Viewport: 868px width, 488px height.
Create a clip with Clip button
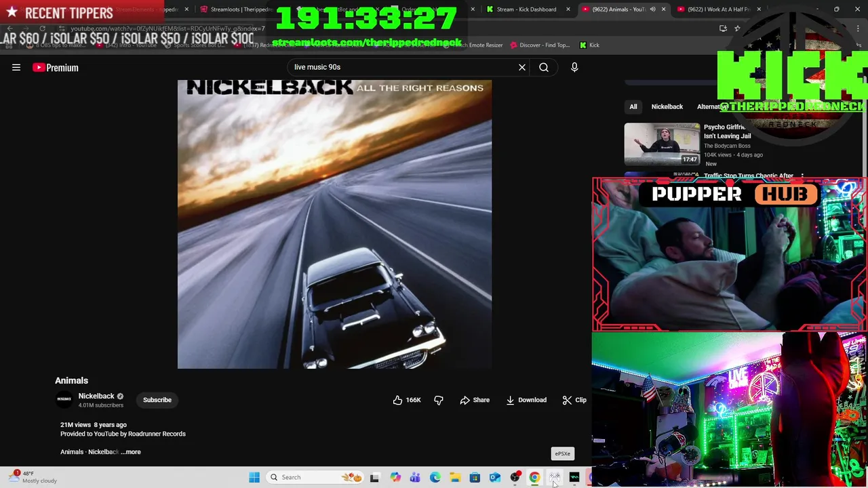(575, 400)
